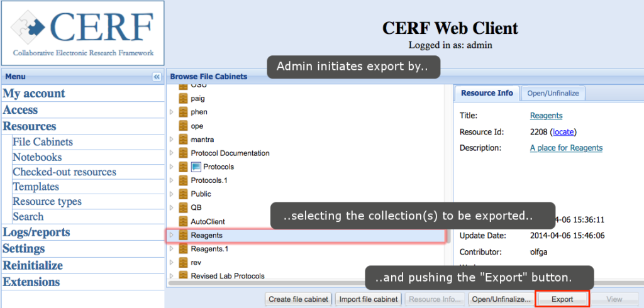Open the Resources menu section
644x308 pixels.
pyautogui.click(x=30, y=126)
